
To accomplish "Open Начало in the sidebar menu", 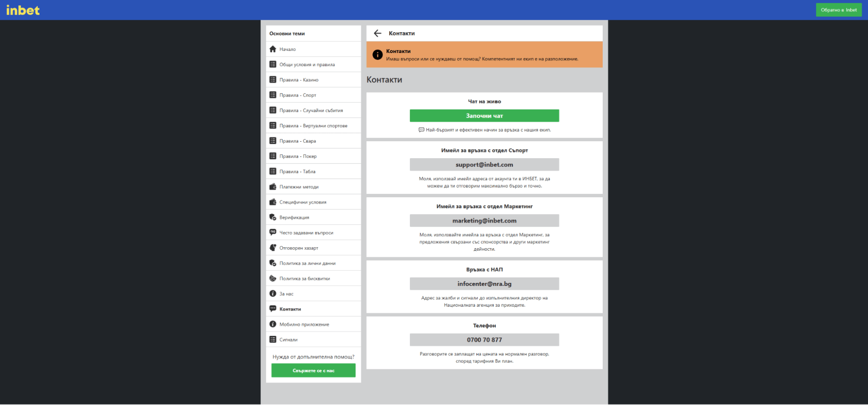I will click(314, 49).
